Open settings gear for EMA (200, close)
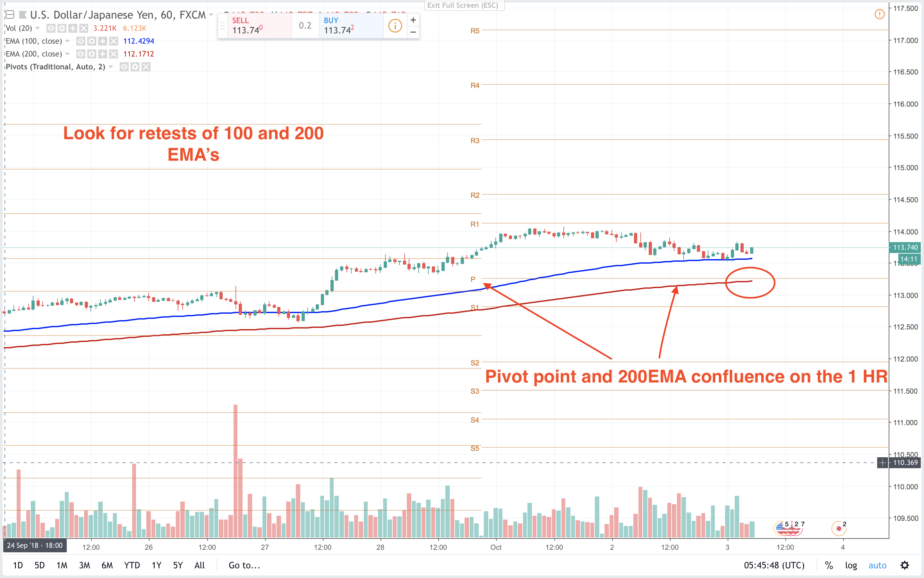The image size is (924, 578). point(92,54)
